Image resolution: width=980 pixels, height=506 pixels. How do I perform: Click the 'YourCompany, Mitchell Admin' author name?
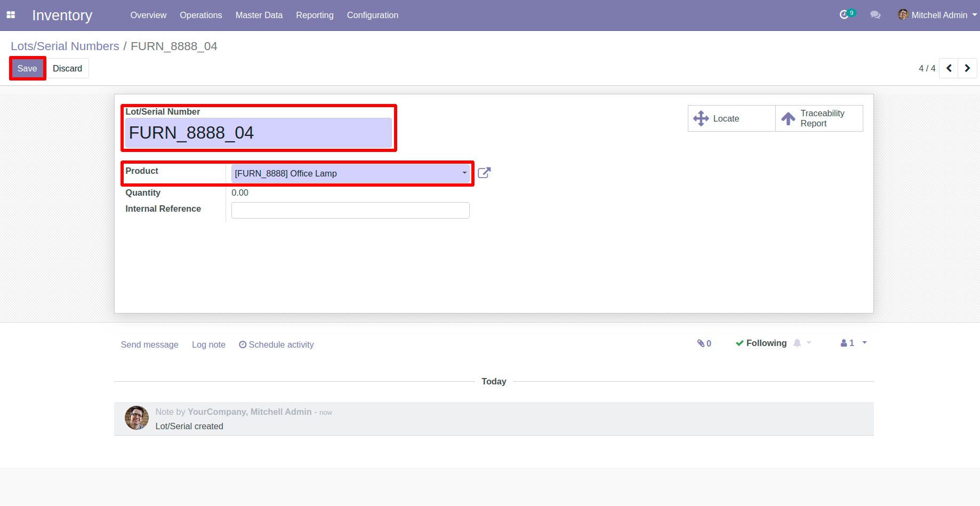coord(250,412)
